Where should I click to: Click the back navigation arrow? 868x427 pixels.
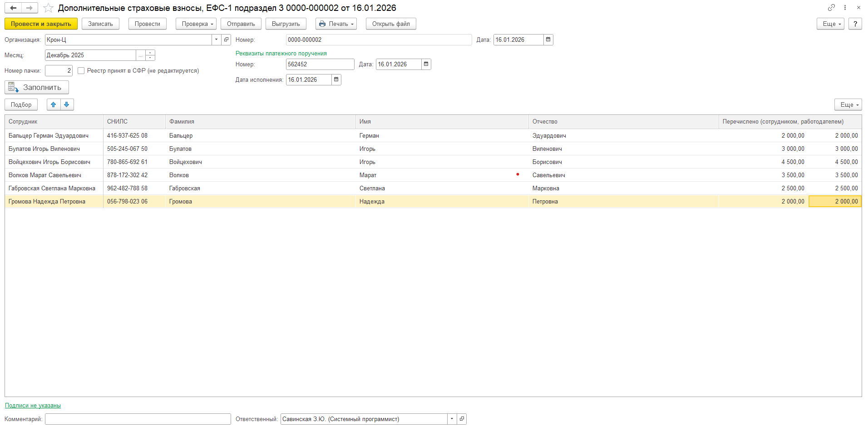pos(13,8)
